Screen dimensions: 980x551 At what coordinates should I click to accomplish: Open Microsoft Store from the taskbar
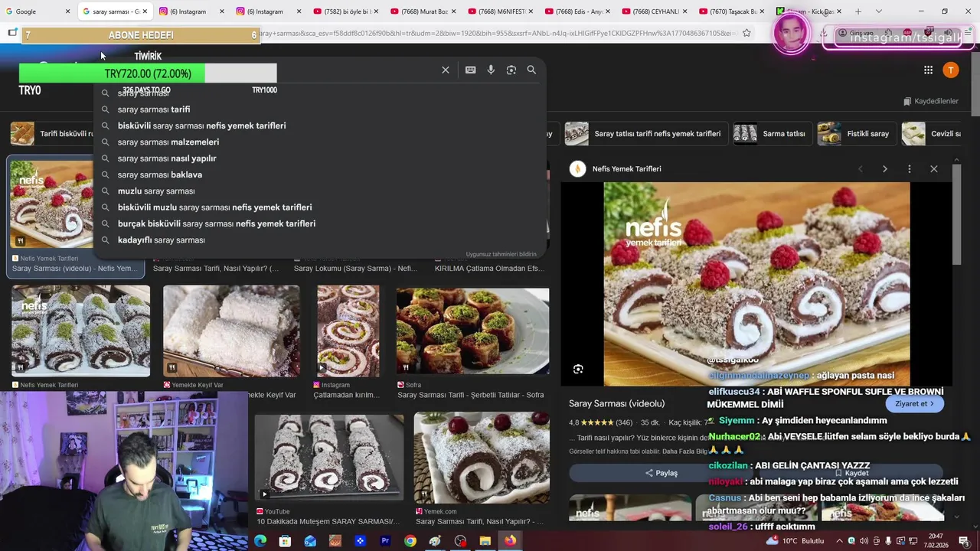[x=285, y=541]
